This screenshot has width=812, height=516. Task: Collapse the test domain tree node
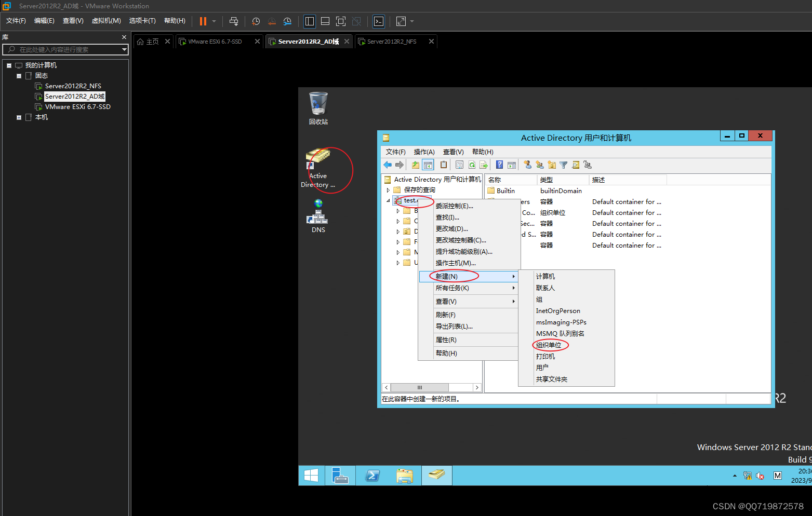click(388, 200)
